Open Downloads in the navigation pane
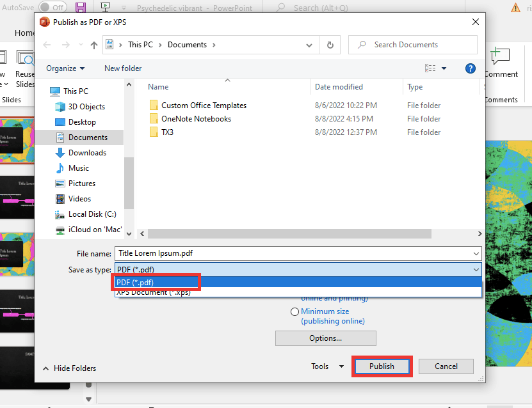 81,153
